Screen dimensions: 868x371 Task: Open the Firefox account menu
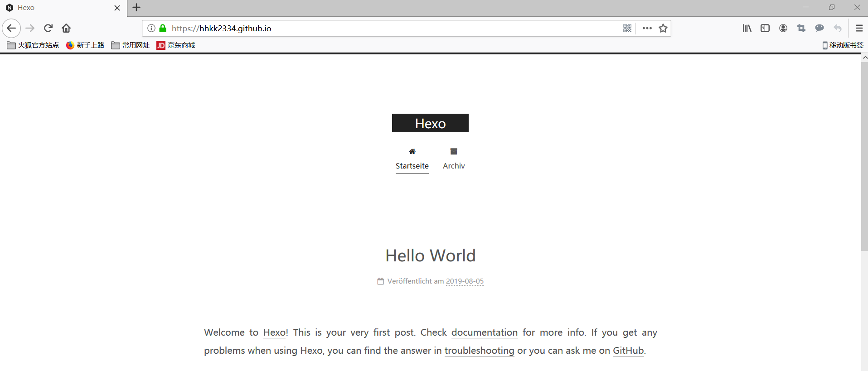point(783,28)
